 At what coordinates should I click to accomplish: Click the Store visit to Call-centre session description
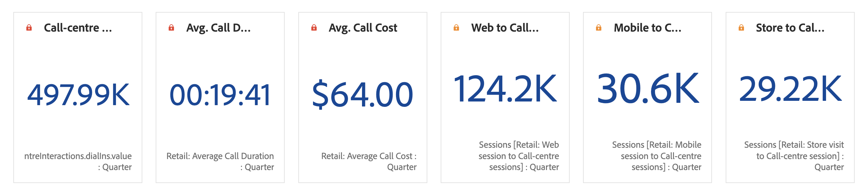794,156
